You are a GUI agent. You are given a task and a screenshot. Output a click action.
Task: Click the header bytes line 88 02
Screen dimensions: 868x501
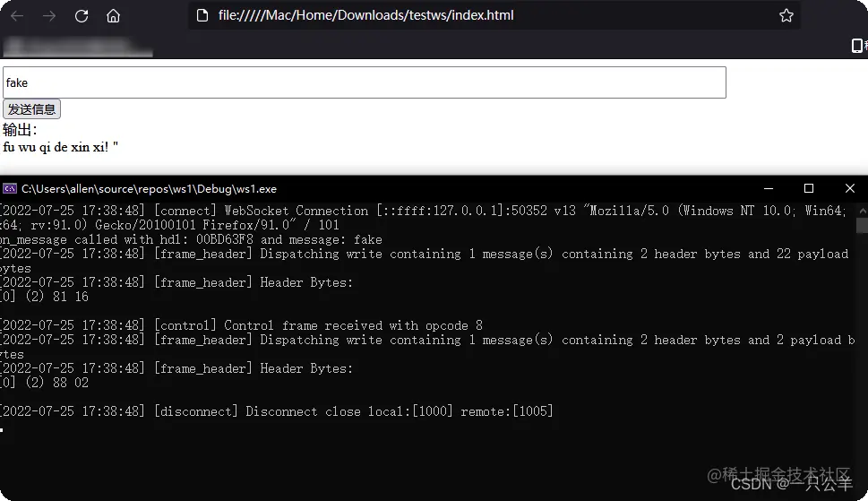[44, 383]
